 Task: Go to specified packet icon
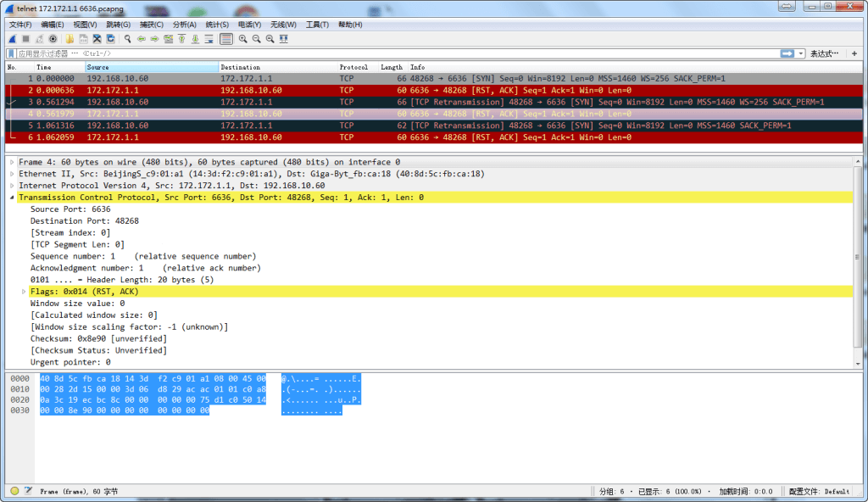[169, 39]
